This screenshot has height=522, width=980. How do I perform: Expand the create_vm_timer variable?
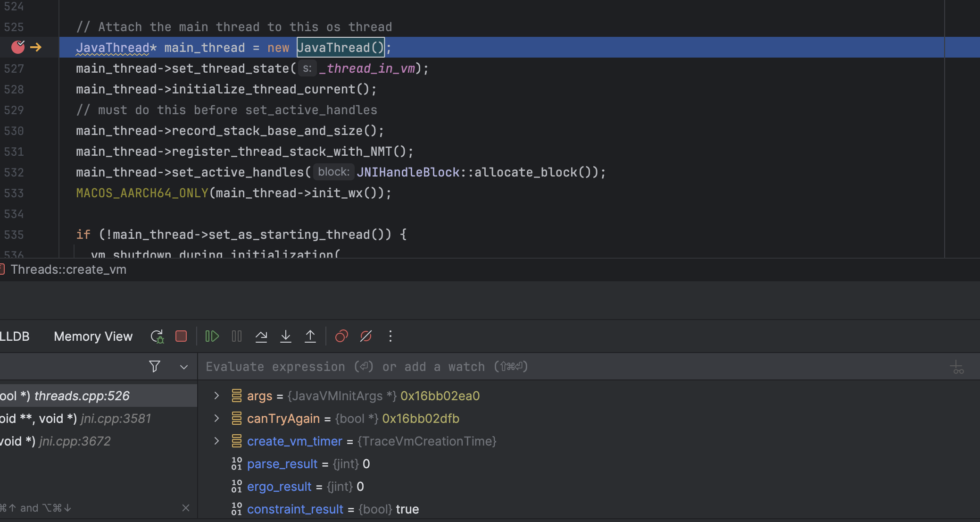tap(216, 441)
